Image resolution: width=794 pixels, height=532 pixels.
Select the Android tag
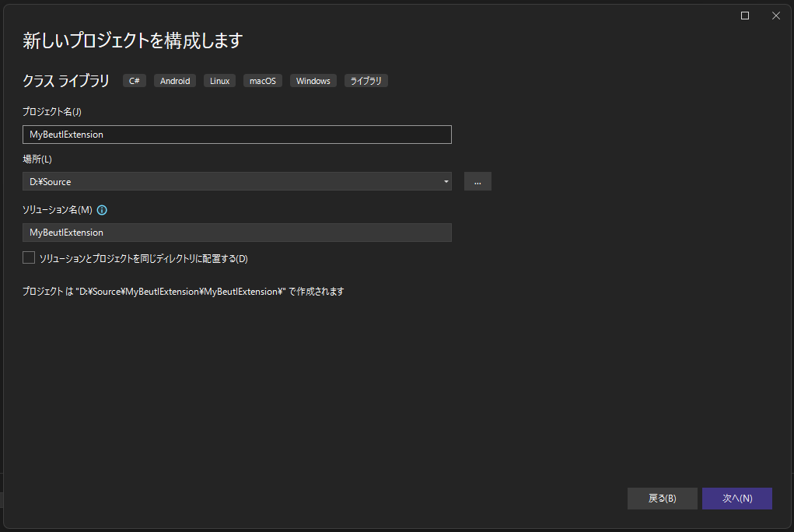[x=174, y=80]
